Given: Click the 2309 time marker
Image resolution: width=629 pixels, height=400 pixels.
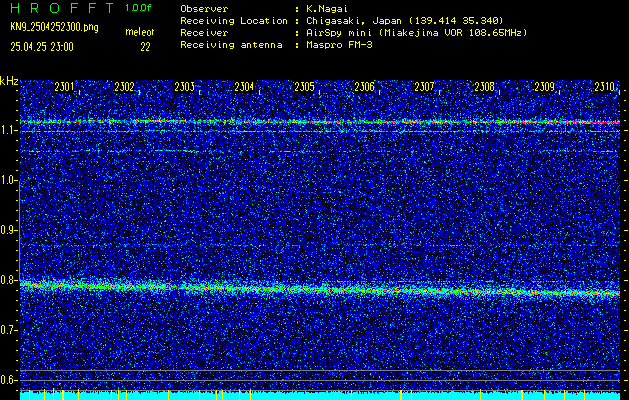Looking at the screenshot, I should click(544, 87).
